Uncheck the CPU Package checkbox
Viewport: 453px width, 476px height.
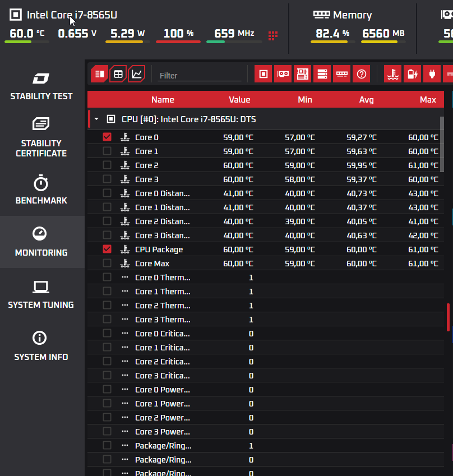(x=107, y=249)
